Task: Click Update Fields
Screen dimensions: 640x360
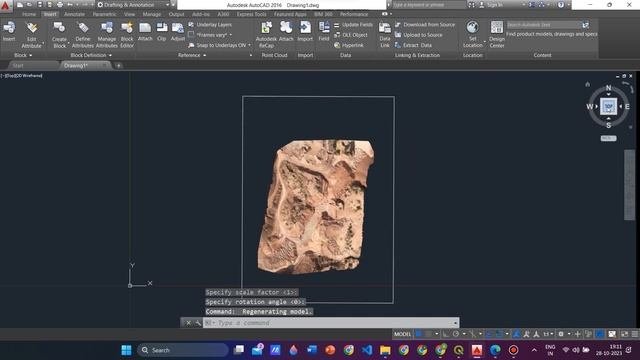Action: [353, 24]
